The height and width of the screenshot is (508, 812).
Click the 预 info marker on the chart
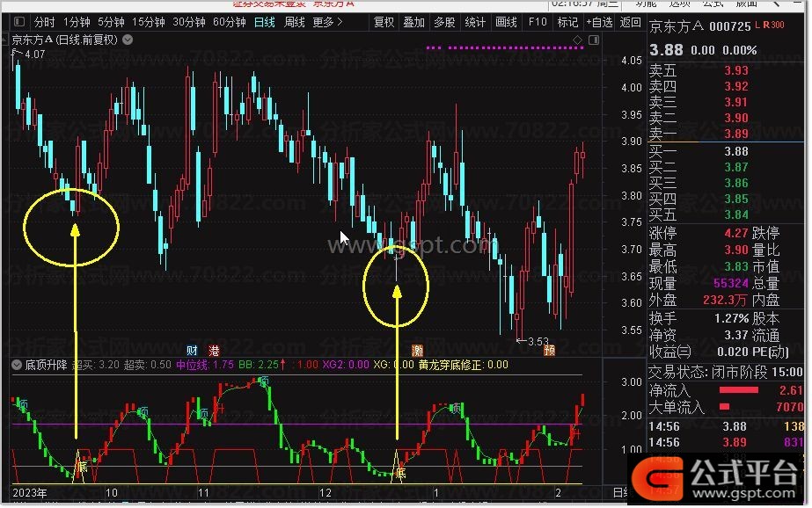550,350
